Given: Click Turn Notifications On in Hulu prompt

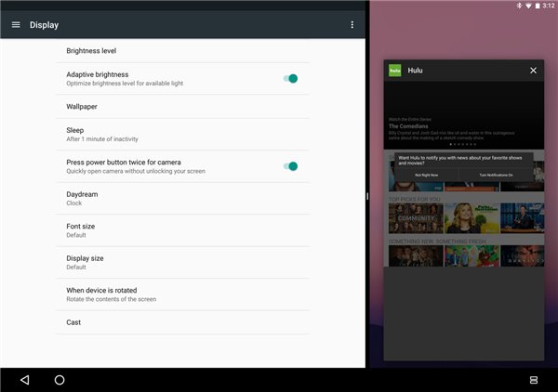Looking at the screenshot, I should pos(496,175).
